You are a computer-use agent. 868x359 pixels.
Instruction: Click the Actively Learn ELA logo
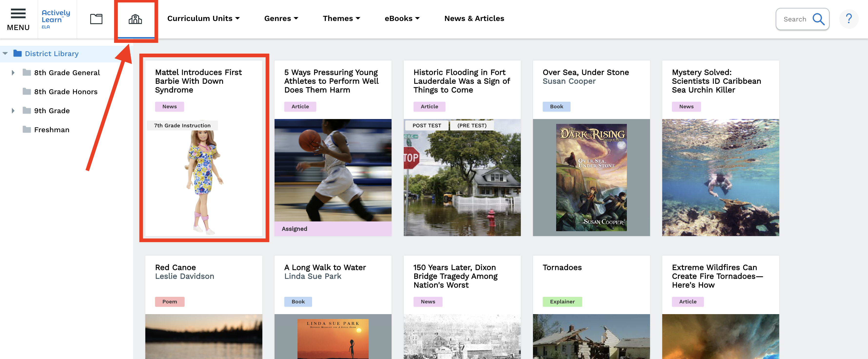tap(56, 19)
